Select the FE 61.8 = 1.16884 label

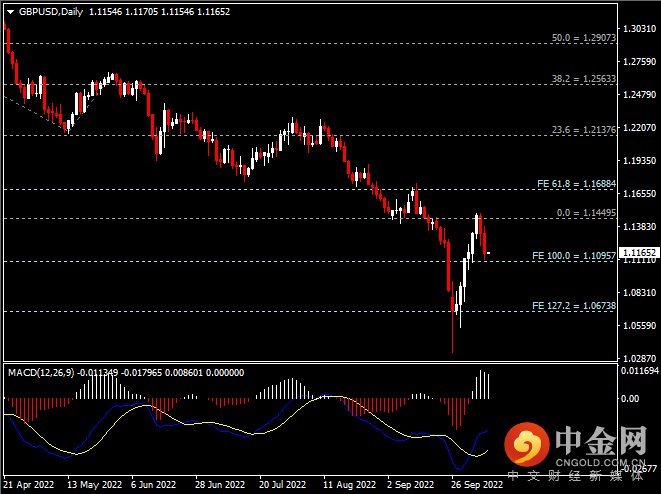(x=576, y=184)
